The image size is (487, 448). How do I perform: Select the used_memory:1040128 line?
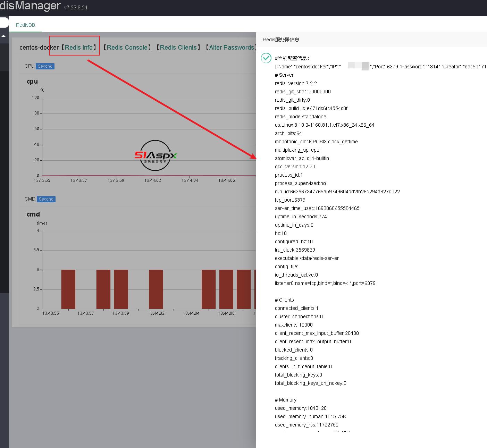(x=301, y=408)
